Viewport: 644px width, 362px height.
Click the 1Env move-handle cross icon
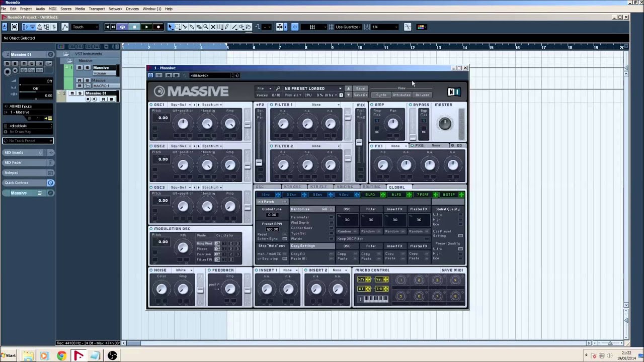tap(278, 195)
